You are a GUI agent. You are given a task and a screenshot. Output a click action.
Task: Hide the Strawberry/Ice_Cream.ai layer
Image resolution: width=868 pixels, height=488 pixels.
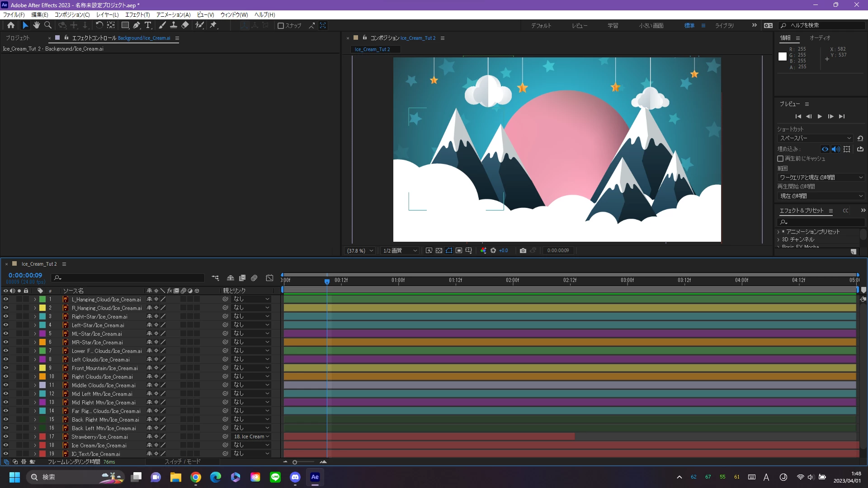[x=6, y=436]
